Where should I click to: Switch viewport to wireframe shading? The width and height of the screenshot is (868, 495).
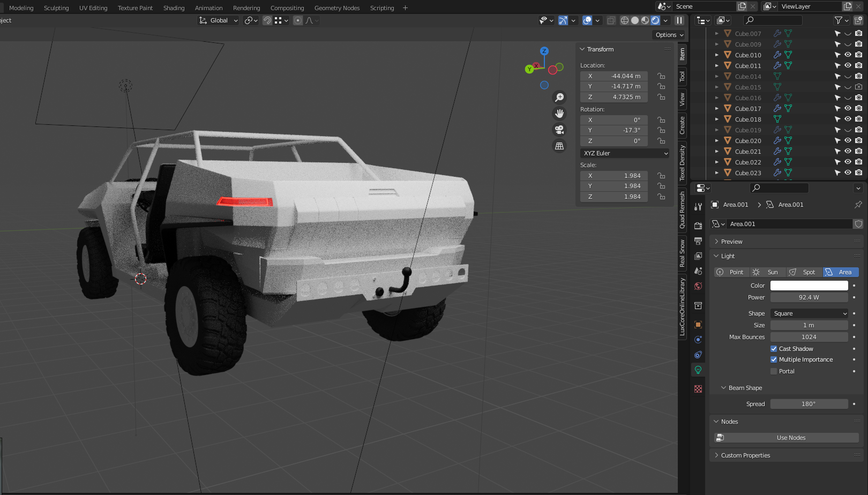point(625,20)
